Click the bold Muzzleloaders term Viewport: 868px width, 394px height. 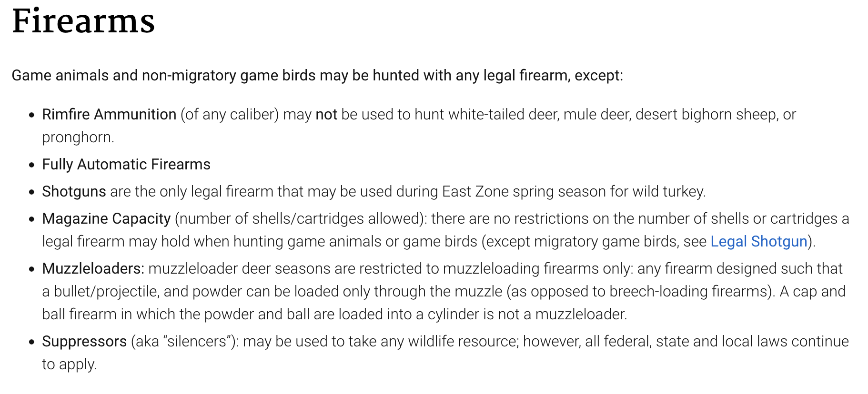tap(93, 268)
